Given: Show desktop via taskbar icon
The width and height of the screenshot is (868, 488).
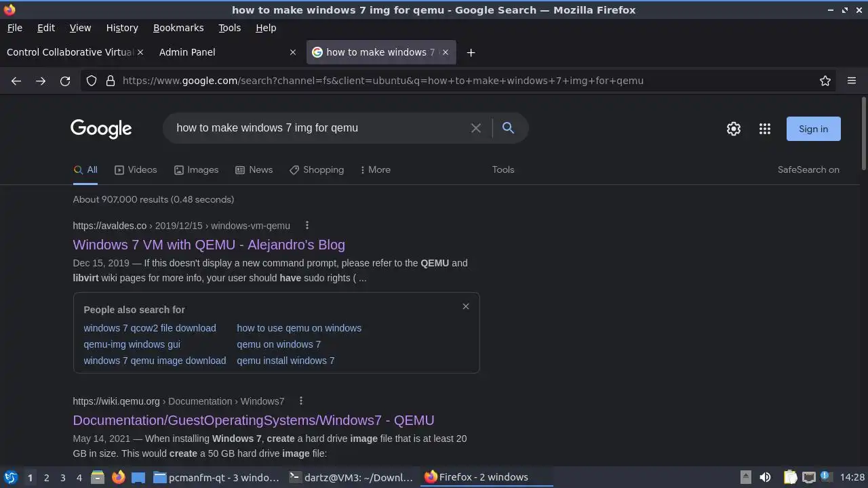Looking at the screenshot, I should 138,477.
